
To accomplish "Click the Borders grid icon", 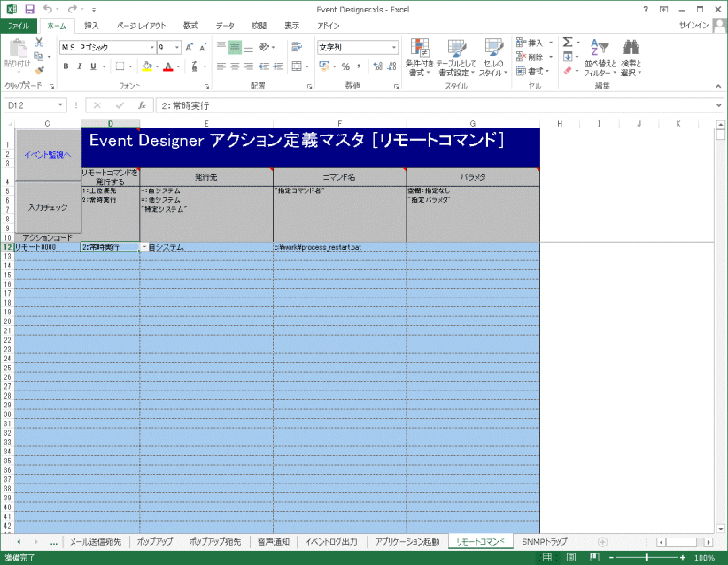I will (120, 66).
